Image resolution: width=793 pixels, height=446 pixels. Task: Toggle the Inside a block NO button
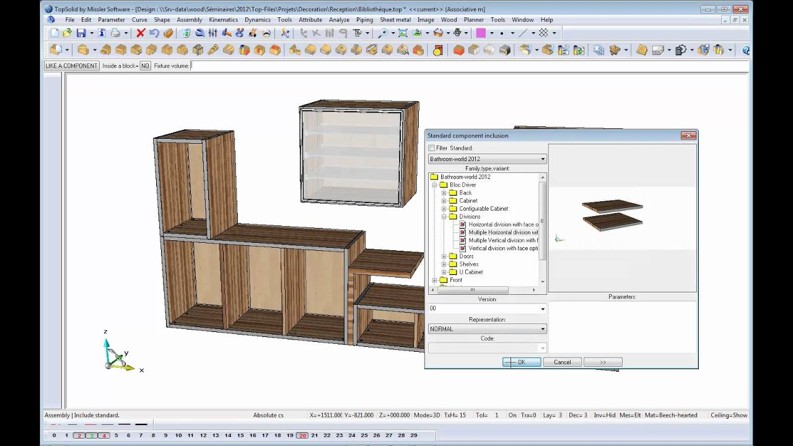coord(145,66)
